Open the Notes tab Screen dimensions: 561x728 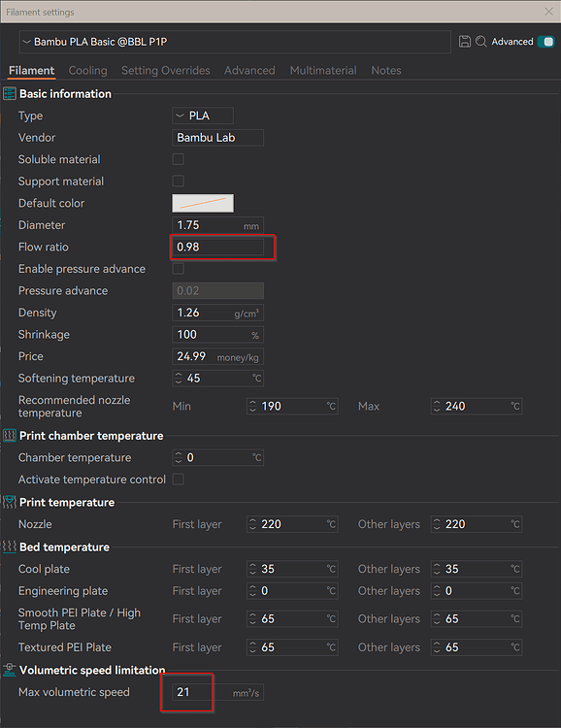pos(386,71)
